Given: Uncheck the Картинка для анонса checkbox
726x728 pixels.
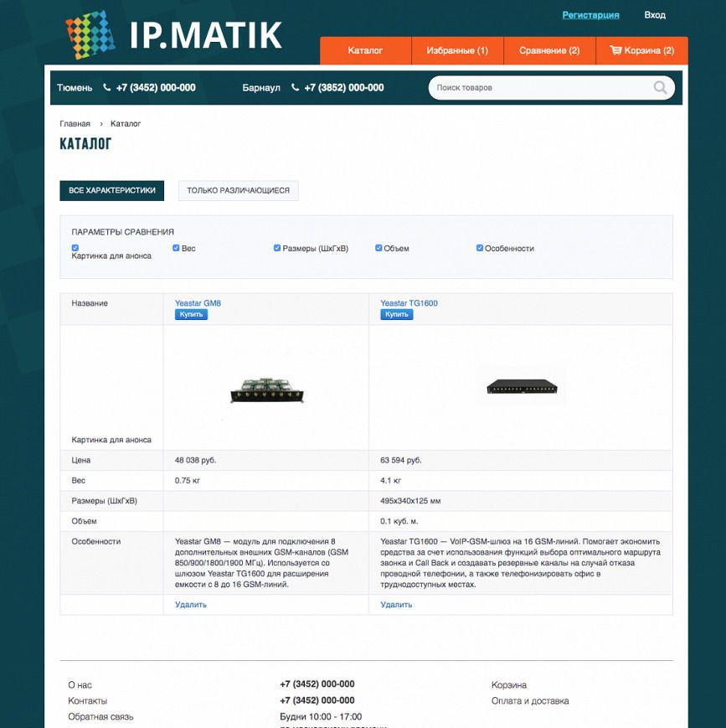Looking at the screenshot, I should pyautogui.click(x=75, y=248).
